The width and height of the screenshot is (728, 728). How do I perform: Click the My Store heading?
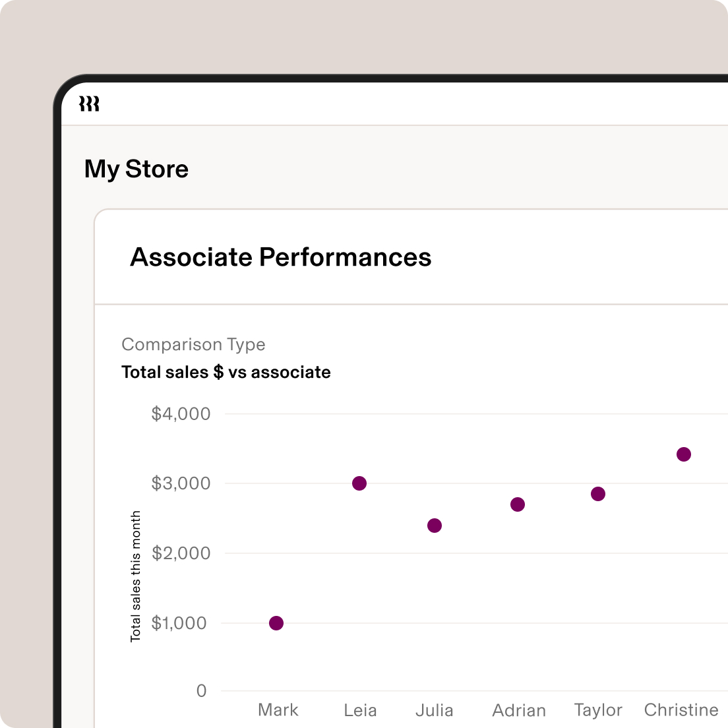click(x=136, y=169)
